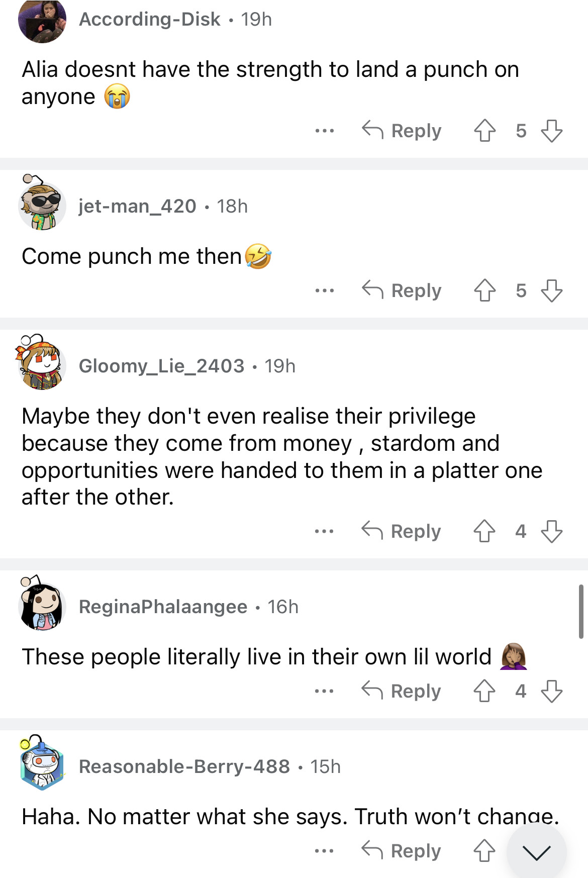Reply to According-Disk's comment
The width and height of the screenshot is (588, 878).
[x=402, y=131]
